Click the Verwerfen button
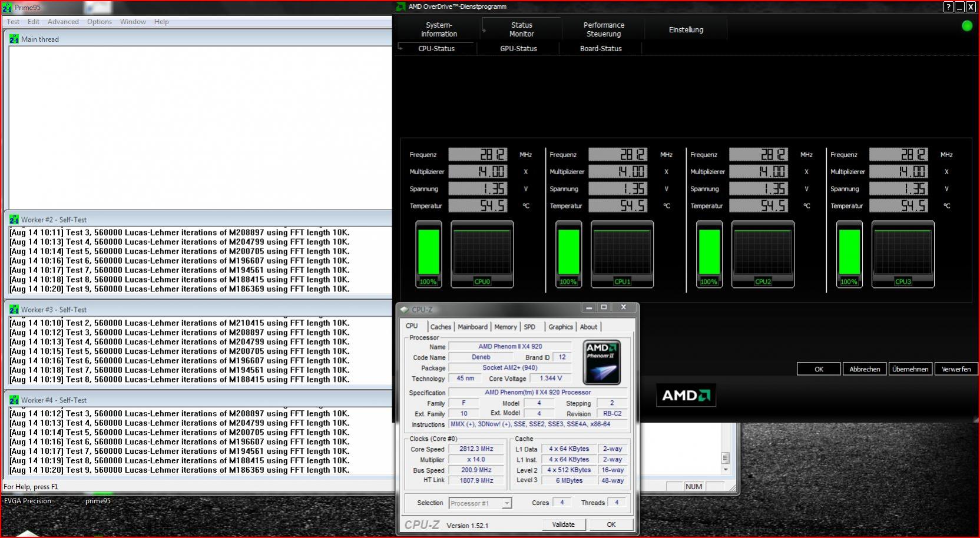 (956, 369)
